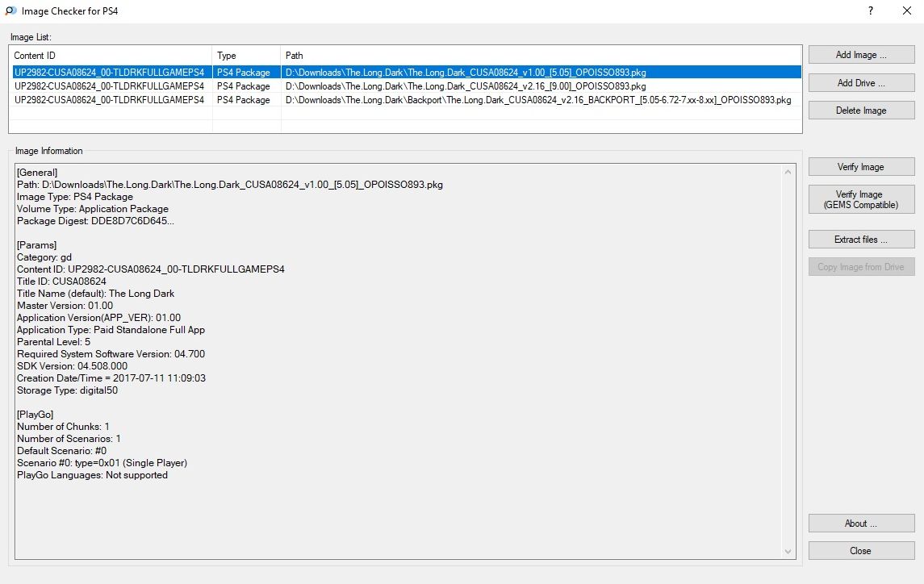The height and width of the screenshot is (584, 924).
Task: Click Verify Image button
Action: (861, 167)
